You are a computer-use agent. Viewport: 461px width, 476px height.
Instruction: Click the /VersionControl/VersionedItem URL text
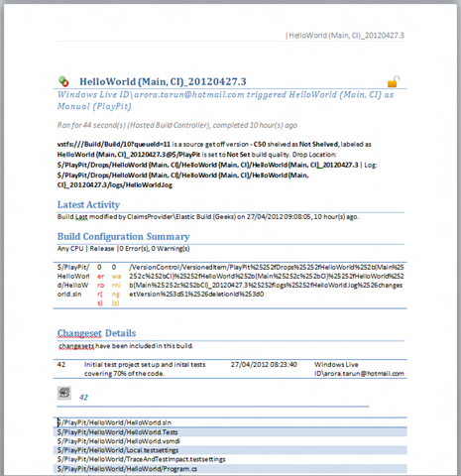267,281
